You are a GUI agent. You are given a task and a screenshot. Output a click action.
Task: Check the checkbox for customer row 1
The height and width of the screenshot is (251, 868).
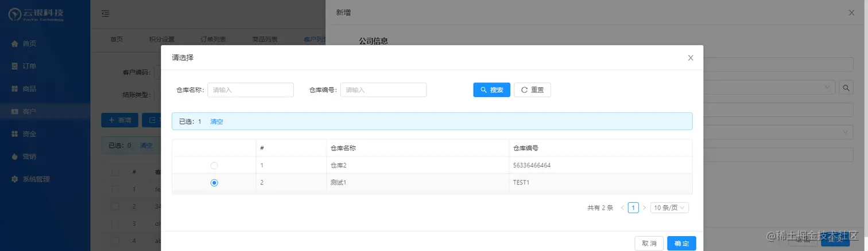tap(115, 189)
